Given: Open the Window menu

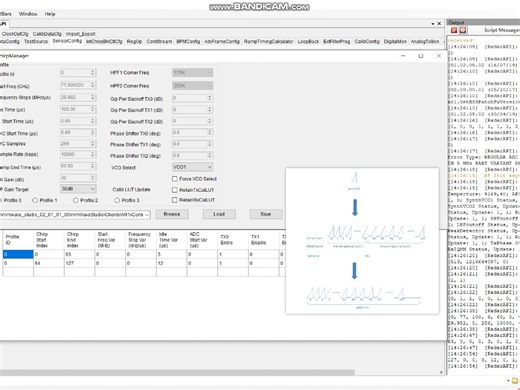Looking at the screenshot, I should 28,14.
